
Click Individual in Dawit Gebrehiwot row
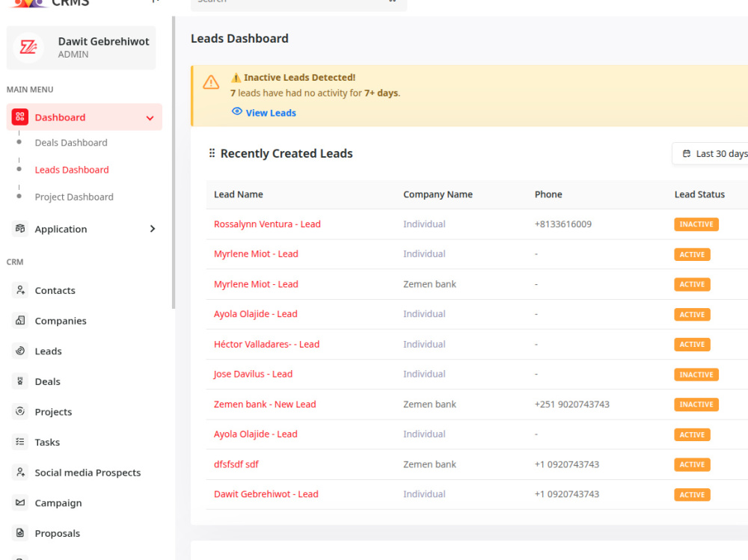pos(424,494)
